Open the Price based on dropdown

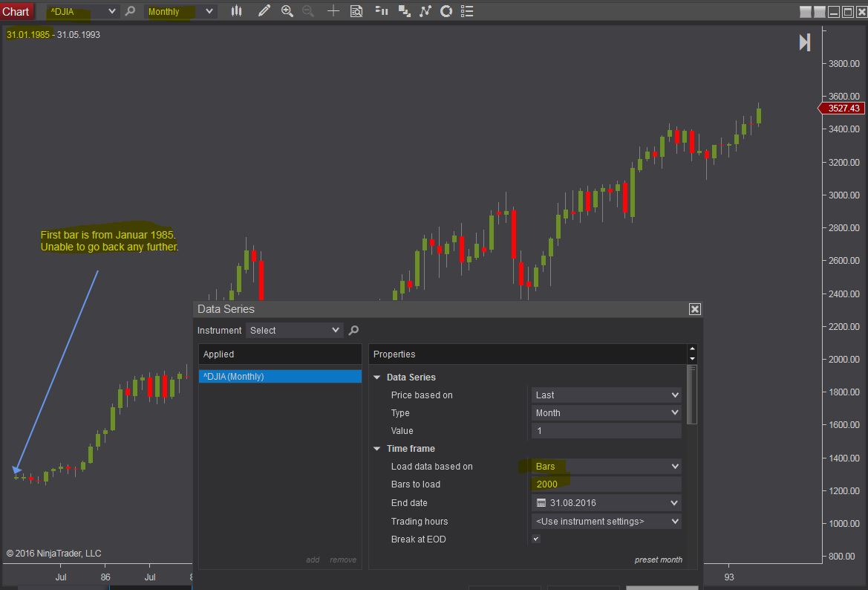pos(606,395)
